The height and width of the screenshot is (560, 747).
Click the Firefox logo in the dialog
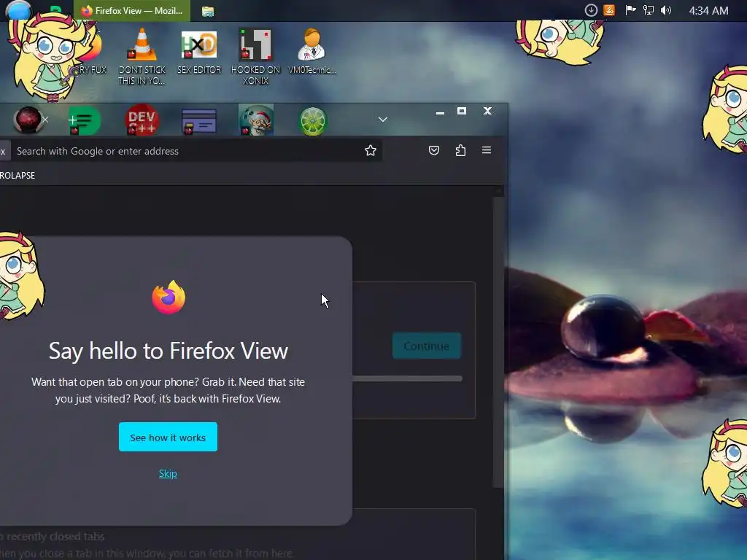point(169,297)
